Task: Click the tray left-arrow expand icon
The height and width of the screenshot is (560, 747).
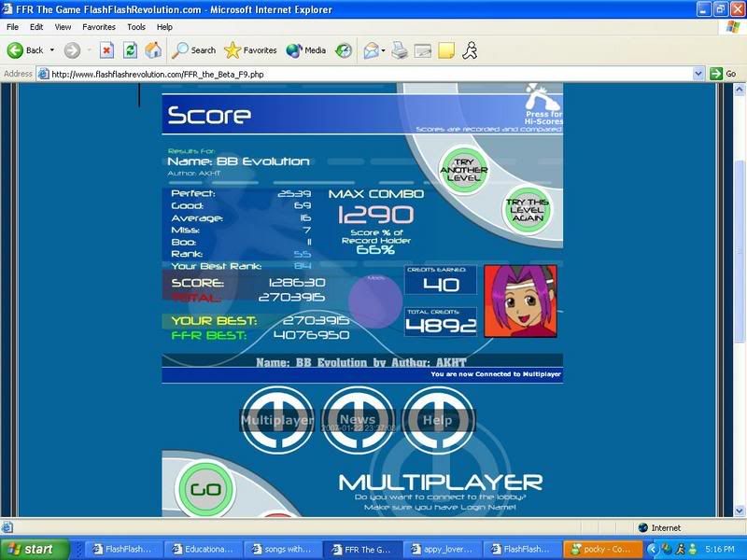Action: point(651,549)
